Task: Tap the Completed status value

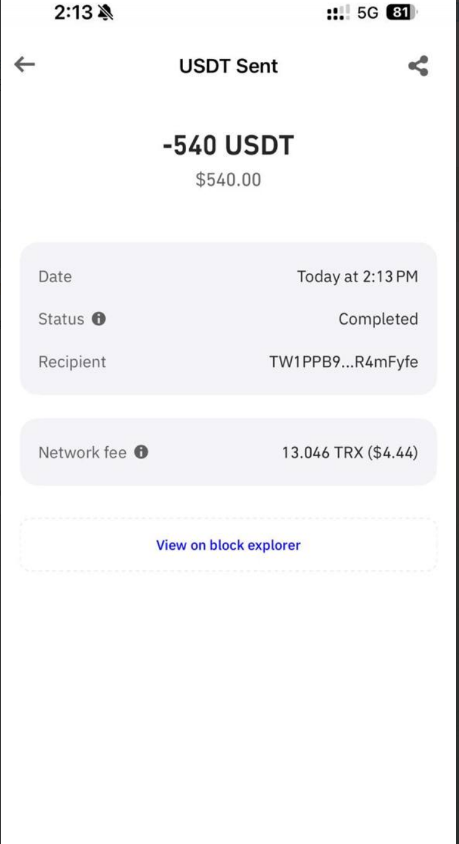Action: click(x=378, y=319)
